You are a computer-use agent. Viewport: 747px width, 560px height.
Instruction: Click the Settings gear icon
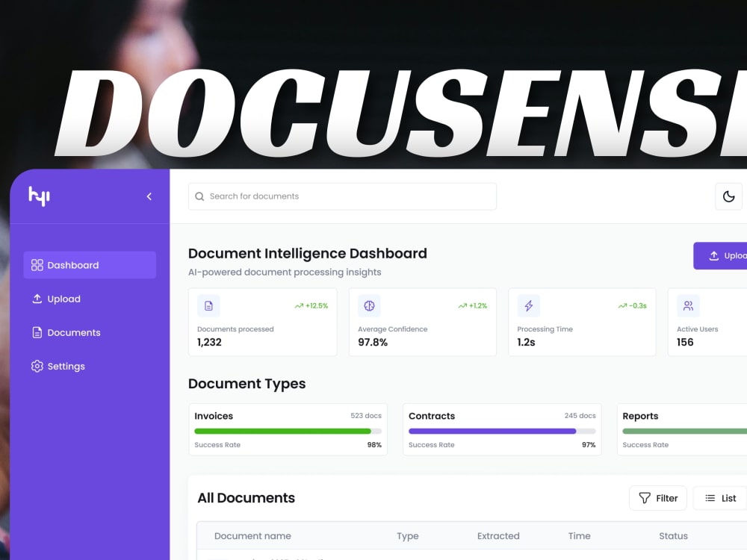click(x=37, y=366)
